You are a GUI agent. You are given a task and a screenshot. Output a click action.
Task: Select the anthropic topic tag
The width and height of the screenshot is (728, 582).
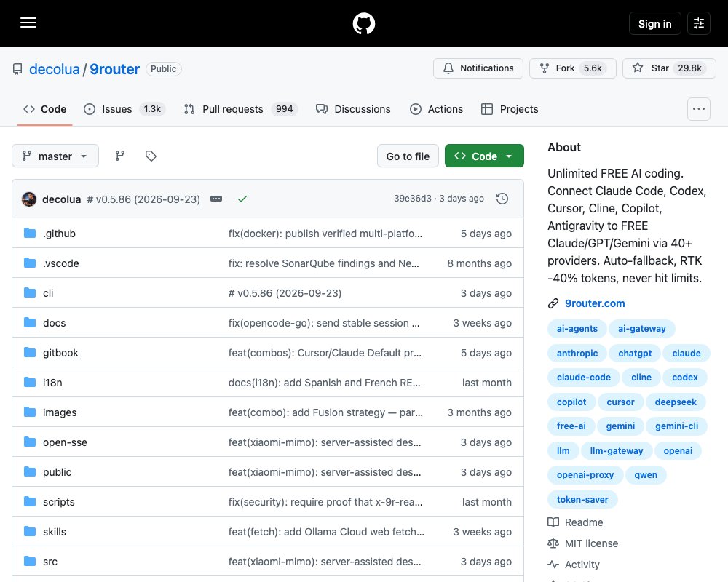click(577, 353)
